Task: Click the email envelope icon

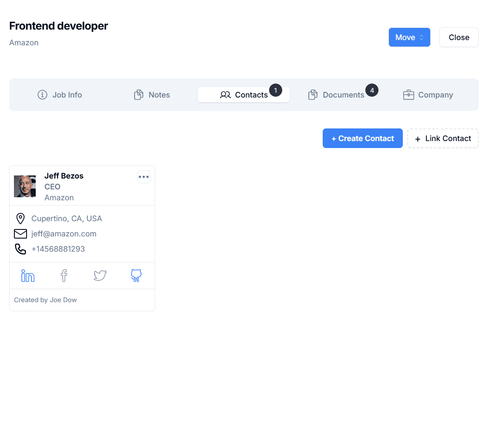Action: (20, 234)
